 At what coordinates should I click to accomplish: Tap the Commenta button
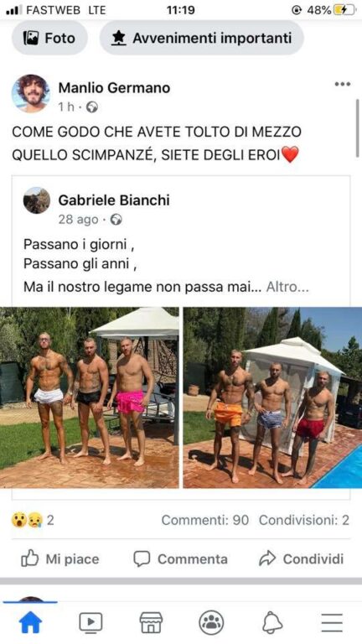pos(181,559)
